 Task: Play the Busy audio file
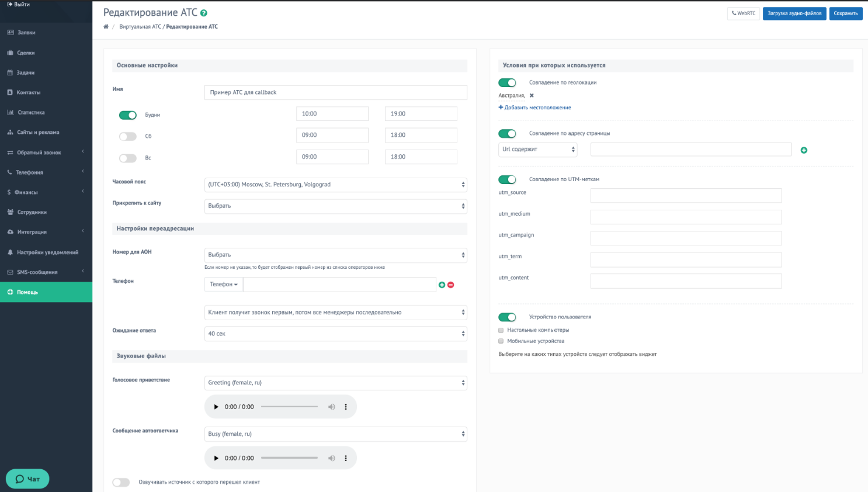pyautogui.click(x=216, y=458)
